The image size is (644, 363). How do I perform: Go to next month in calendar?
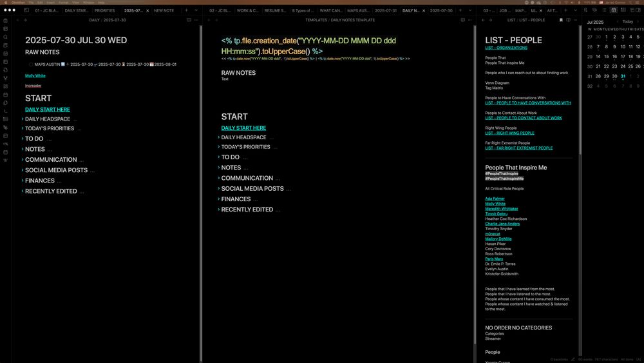638,22
